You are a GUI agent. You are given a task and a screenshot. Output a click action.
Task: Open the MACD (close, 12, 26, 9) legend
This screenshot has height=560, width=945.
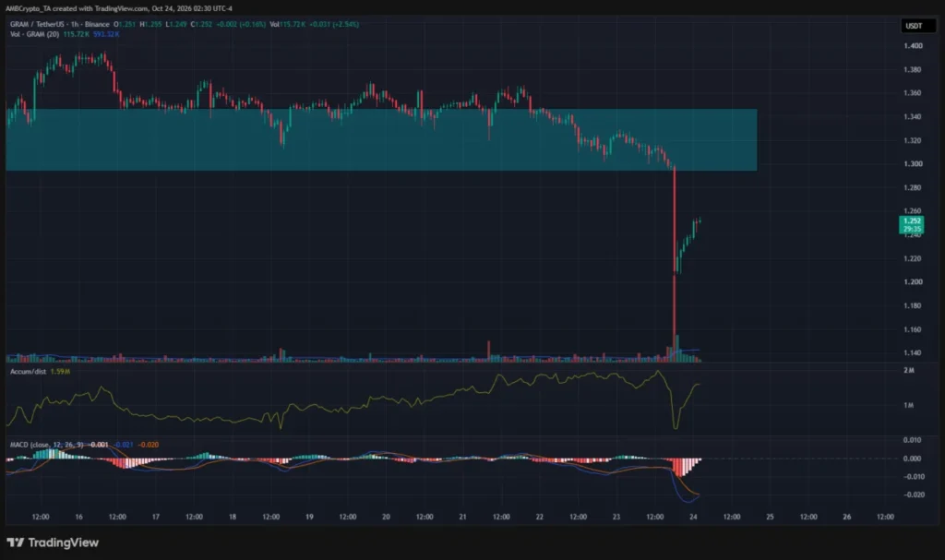click(46, 445)
